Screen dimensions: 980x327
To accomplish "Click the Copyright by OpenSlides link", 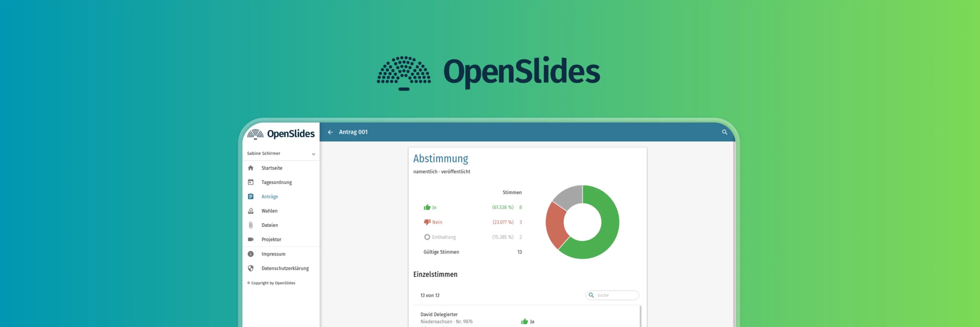I will click(272, 283).
